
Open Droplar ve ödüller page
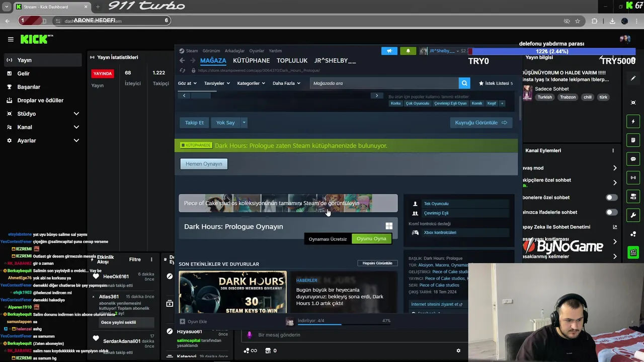42,100
